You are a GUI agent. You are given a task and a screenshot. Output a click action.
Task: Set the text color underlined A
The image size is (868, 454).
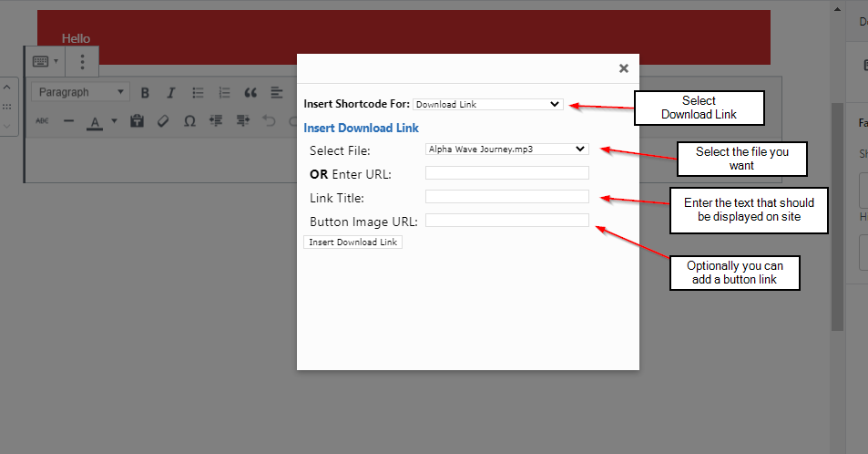coord(95,121)
